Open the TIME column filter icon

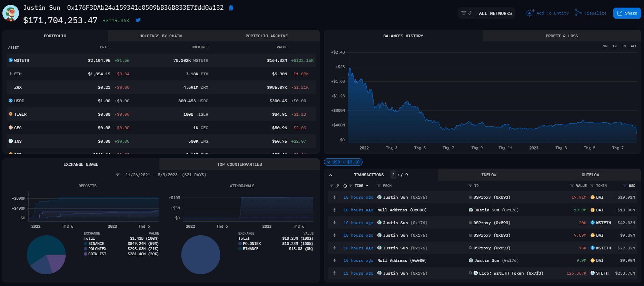tap(350, 186)
